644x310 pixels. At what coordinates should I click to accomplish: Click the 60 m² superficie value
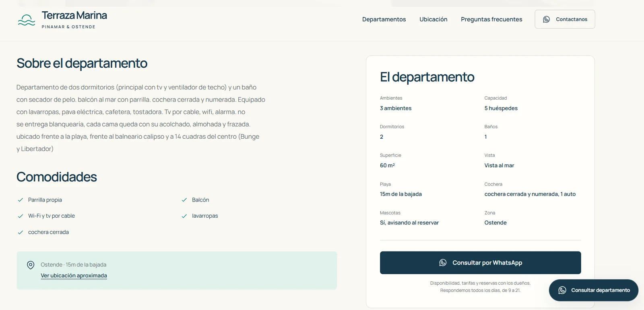[x=387, y=166]
